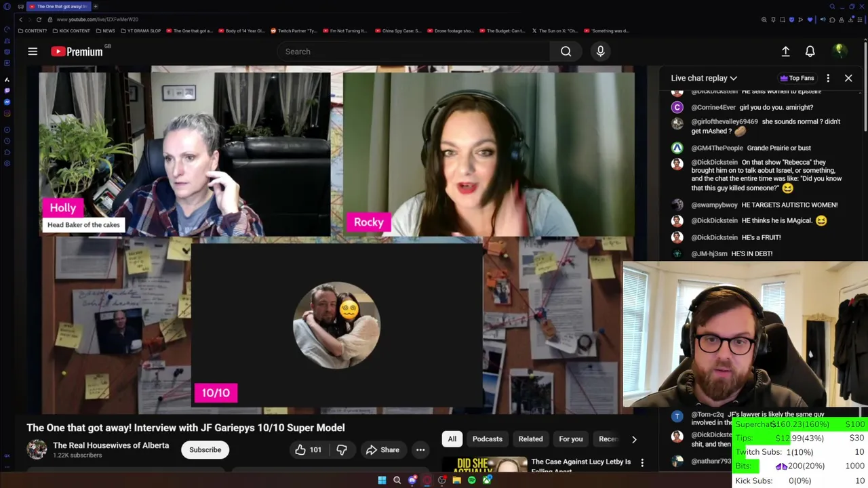Expand the Live chat replay dropdown
Viewport: 868px width, 488px height.
coord(704,78)
